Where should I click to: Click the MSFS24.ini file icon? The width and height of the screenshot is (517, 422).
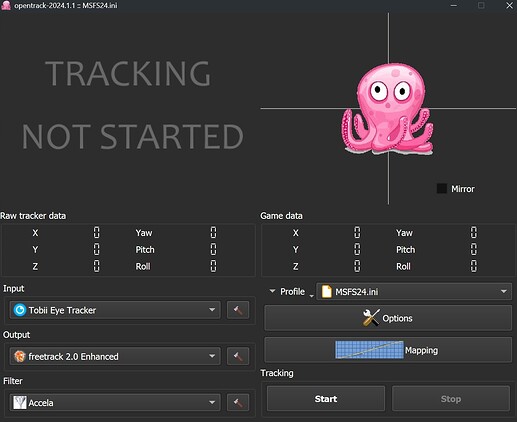[327, 291]
